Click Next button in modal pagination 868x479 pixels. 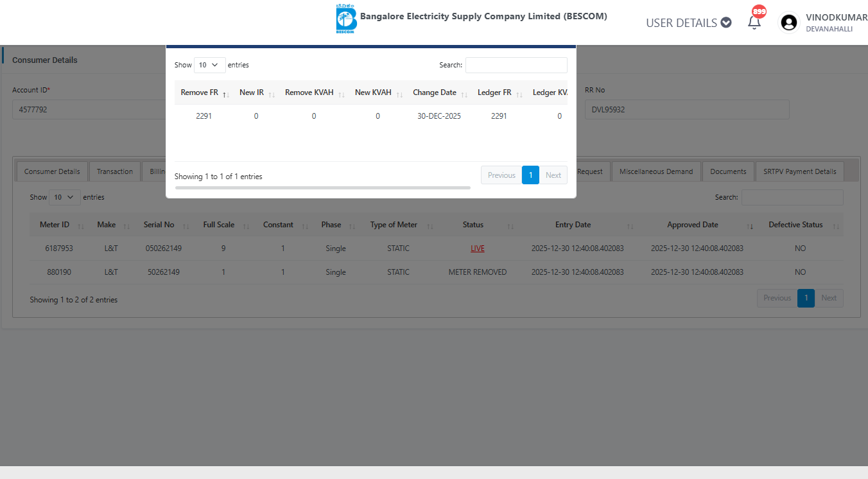tap(553, 175)
